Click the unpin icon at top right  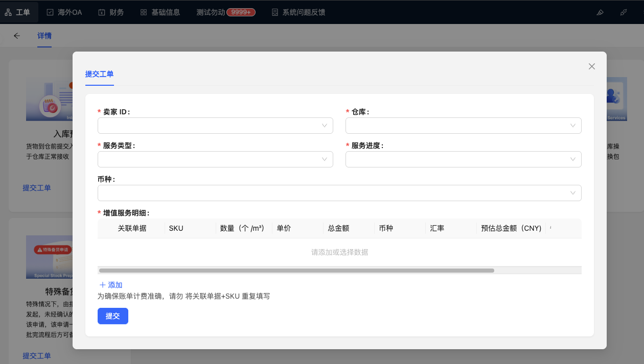[624, 12]
